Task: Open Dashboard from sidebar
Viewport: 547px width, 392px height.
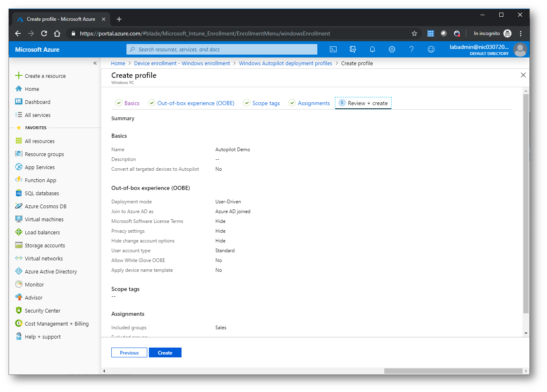Action: click(38, 102)
